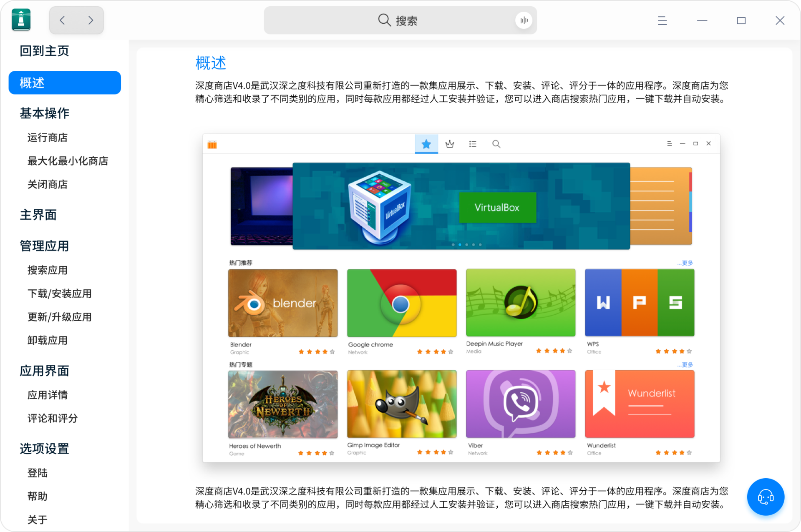Jump to 管理应用 section
The width and height of the screenshot is (801, 532).
[44, 246]
